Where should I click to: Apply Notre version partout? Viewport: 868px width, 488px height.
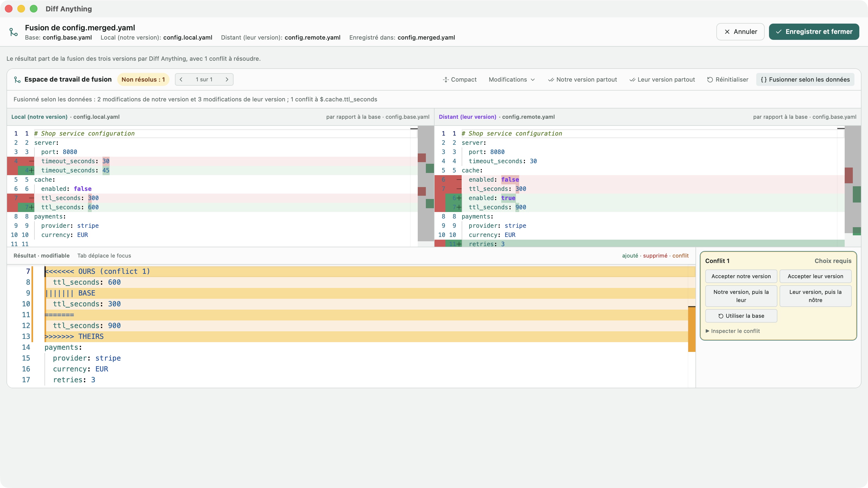click(583, 79)
